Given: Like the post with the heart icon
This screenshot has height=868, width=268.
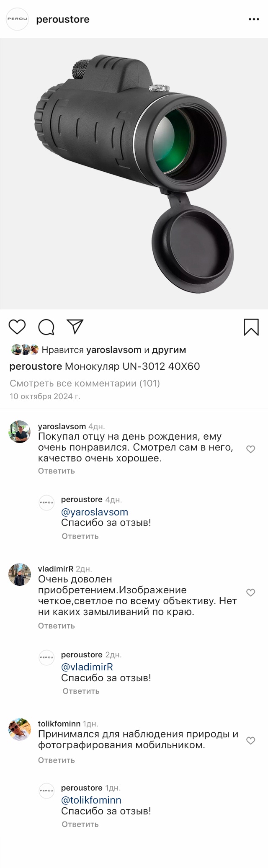Looking at the screenshot, I should (17, 327).
